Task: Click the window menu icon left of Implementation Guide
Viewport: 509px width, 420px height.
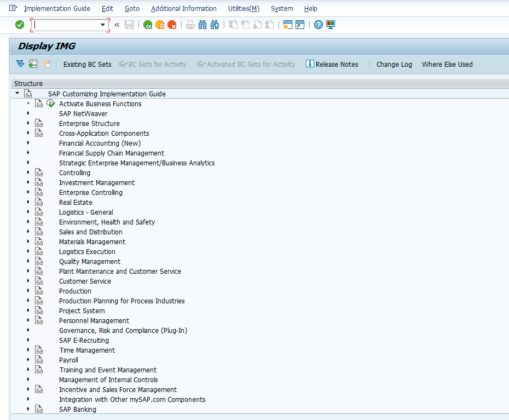Action: [x=13, y=8]
